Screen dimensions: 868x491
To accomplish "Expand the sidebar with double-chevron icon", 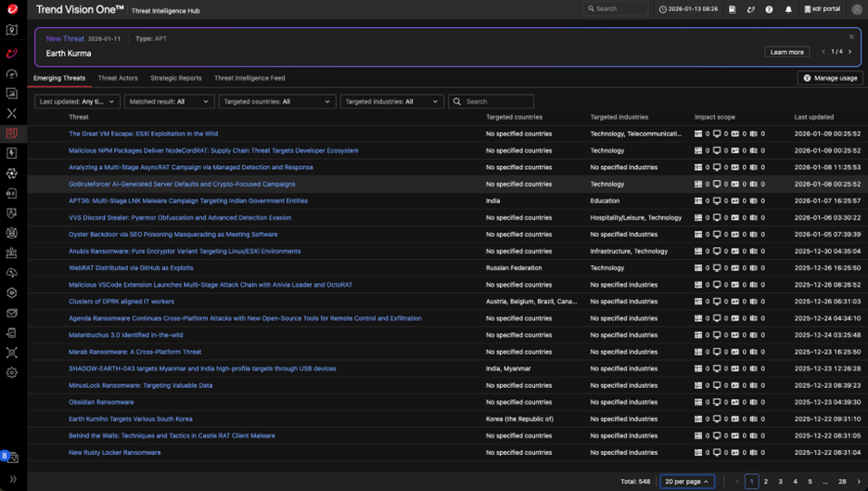I will coord(12,480).
